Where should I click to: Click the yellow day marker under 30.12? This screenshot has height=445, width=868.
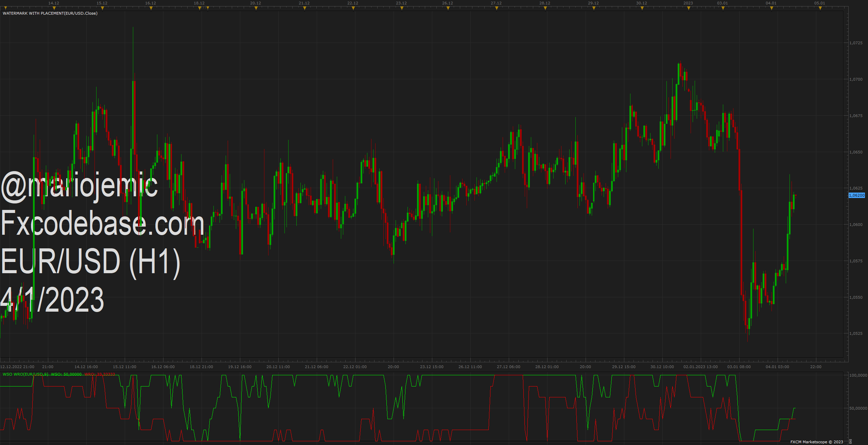[642, 8]
